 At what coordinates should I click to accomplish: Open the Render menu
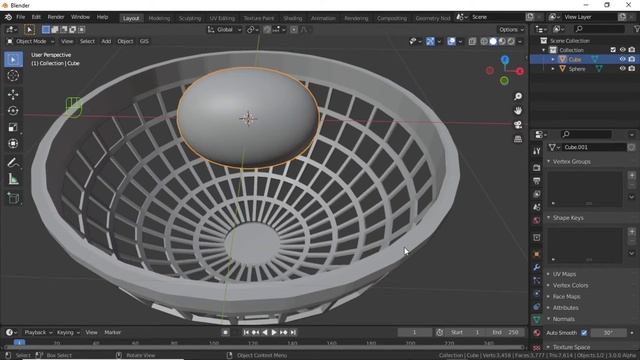tap(56, 17)
